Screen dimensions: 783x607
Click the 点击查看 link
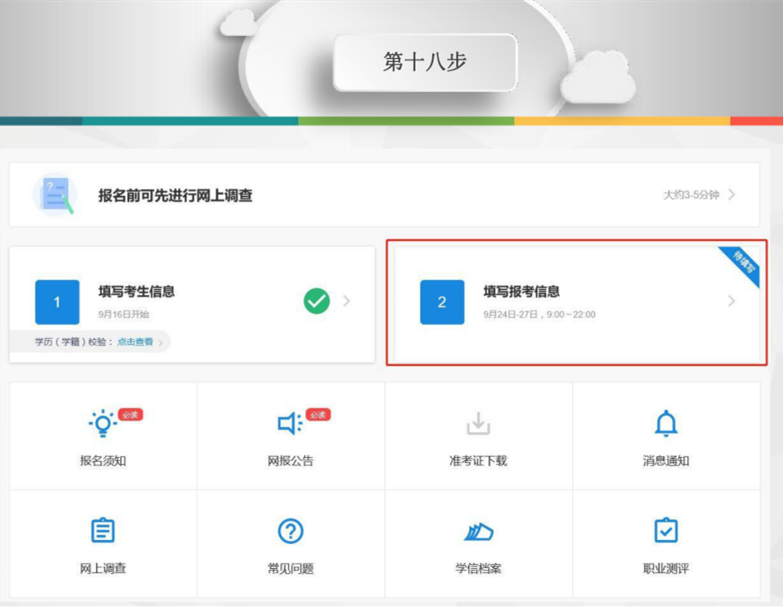135,342
